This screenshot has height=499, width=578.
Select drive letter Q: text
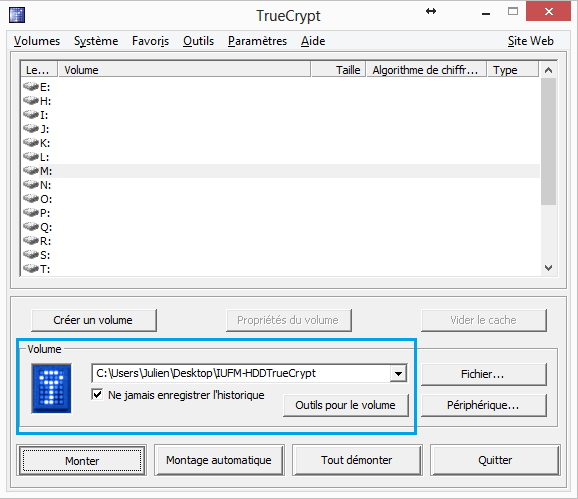[46, 227]
